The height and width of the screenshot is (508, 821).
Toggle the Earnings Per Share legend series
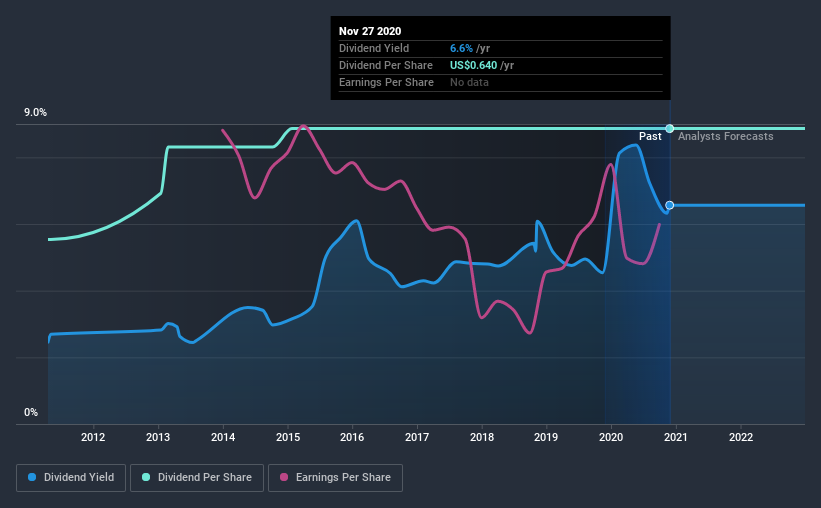click(x=335, y=478)
